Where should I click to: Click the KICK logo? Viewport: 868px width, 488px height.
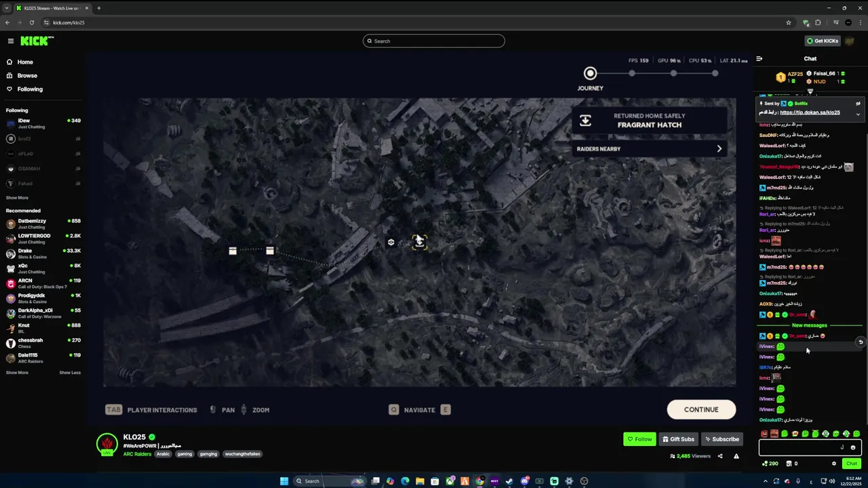pyautogui.click(x=37, y=41)
